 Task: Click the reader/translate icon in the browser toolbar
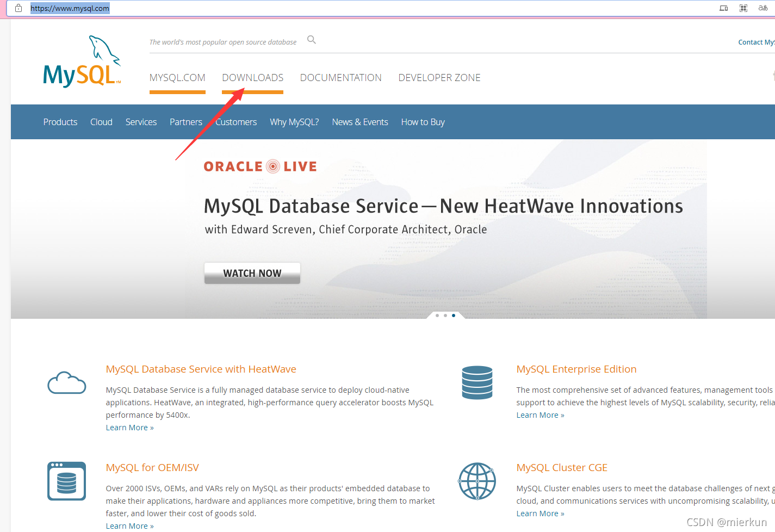(763, 8)
